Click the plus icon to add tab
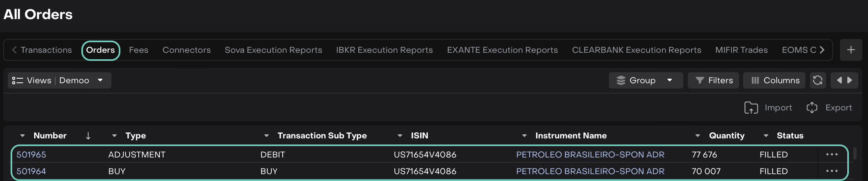This screenshot has width=868, height=181. point(851,50)
